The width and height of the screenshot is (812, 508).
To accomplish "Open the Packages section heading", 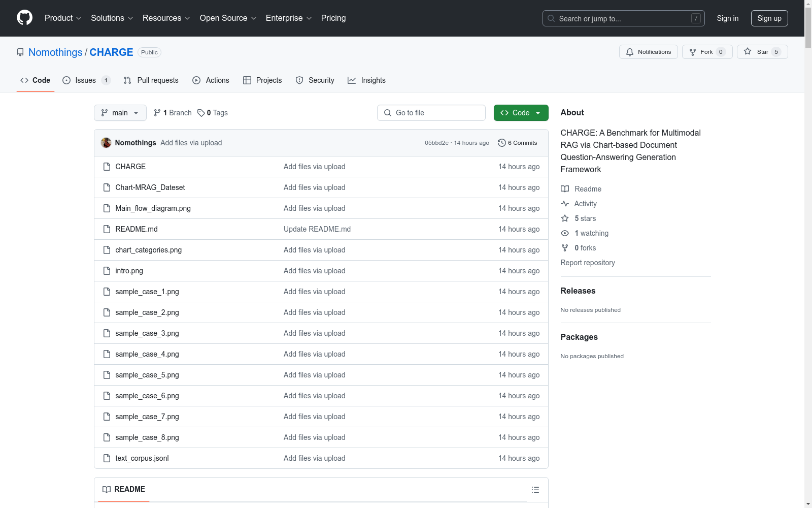I will [579, 337].
